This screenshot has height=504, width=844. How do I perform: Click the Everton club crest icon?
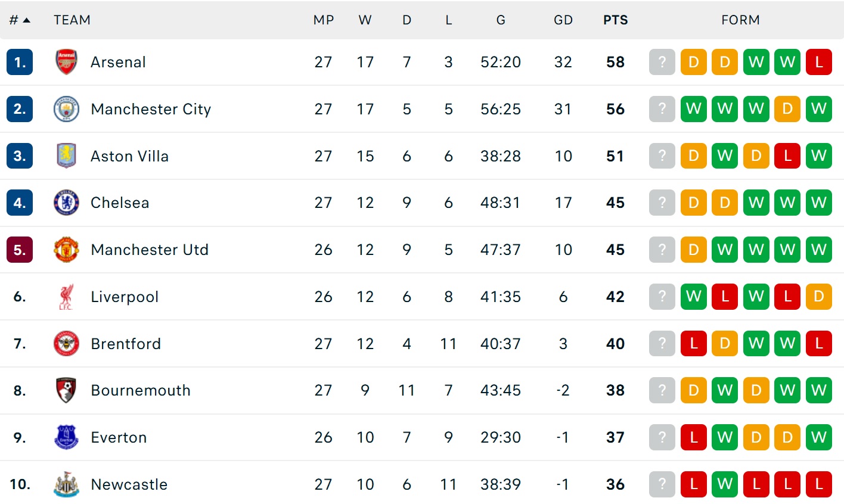pyautogui.click(x=66, y=437)
